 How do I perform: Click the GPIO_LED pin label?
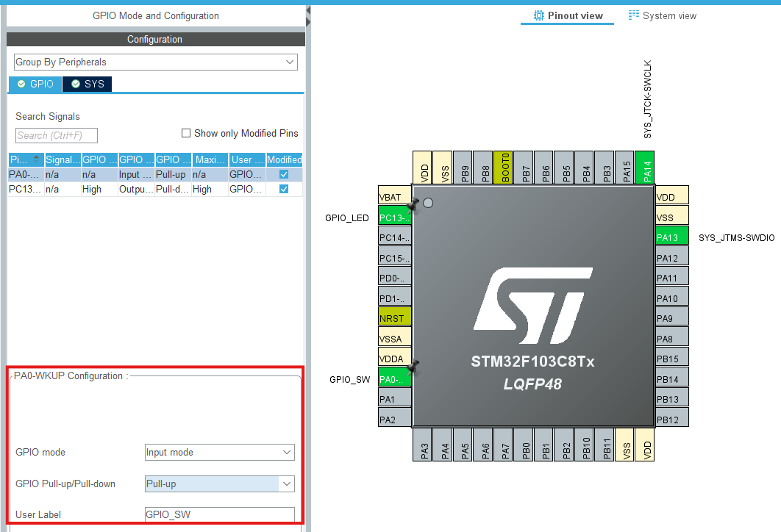[x=346, y=218]
